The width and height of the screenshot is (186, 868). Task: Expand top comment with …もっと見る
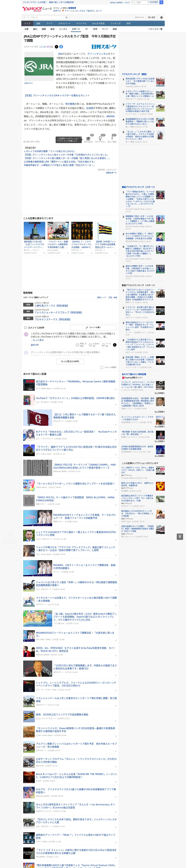tap(37, 340)
